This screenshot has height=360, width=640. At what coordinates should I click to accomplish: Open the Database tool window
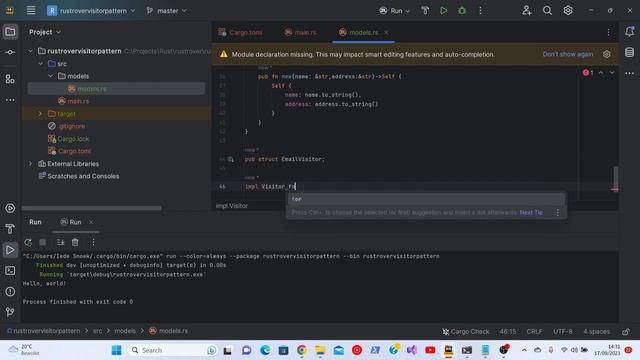(629, 52)
